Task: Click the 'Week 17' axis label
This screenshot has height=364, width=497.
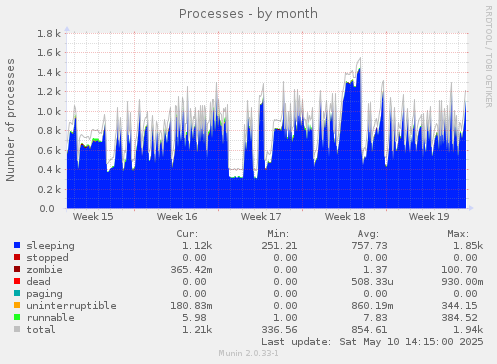Action: click(x=261, y=217)
